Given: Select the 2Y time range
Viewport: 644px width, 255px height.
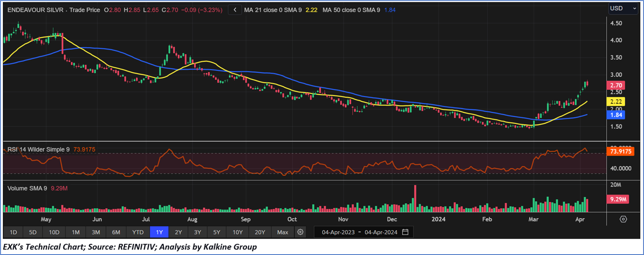Looking at the screenshot, I should point(178,232).
